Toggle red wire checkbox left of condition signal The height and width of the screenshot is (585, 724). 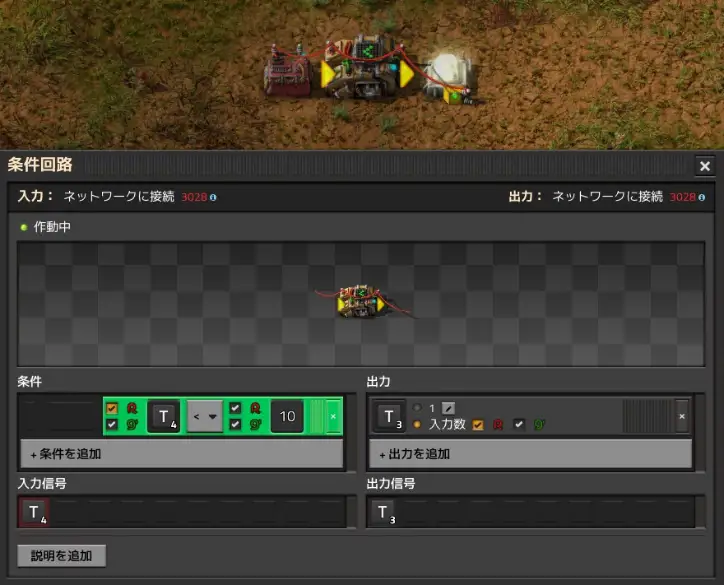coord(112,408)
